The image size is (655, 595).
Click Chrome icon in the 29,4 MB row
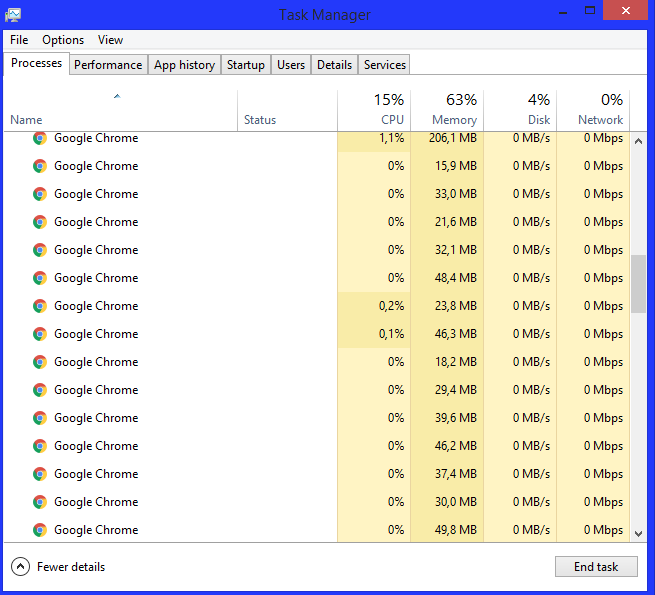(x=40, y=390)
